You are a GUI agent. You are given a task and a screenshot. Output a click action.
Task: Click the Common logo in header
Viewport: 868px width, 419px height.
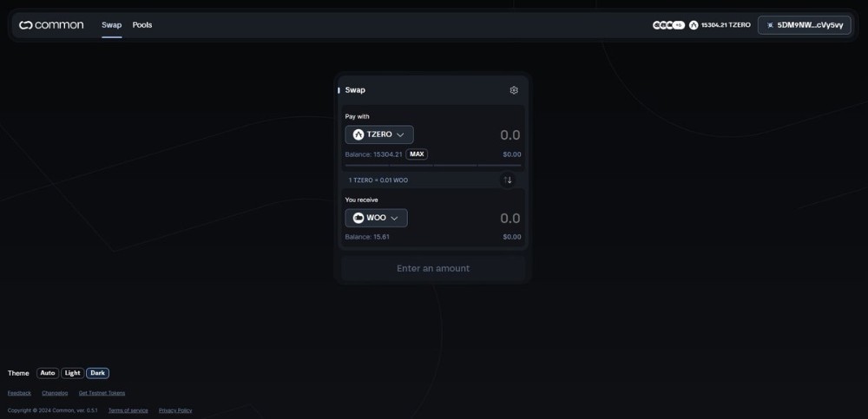(x=51, y=25)
